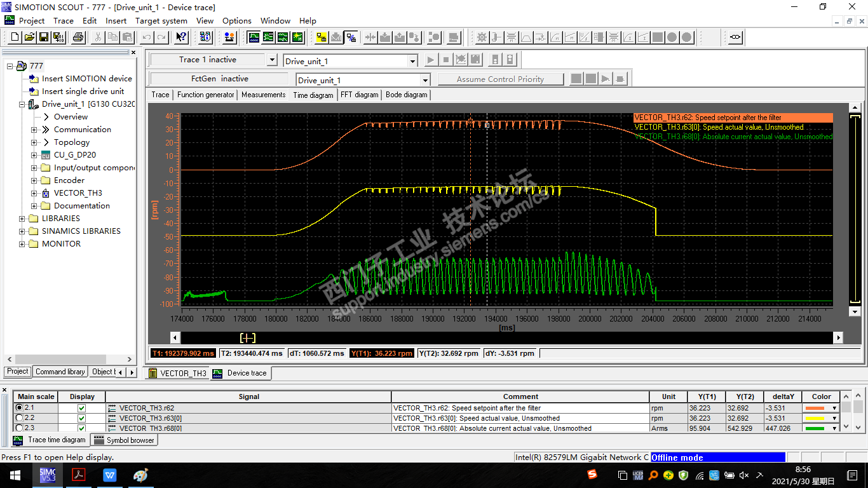Click the Connect to target system yellow icon
Viewport: 868px width, 488px height.
(x=322, y=37)
